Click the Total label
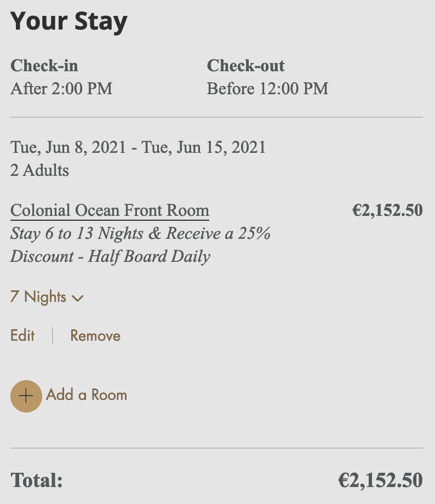The image size is (435, 504). pos(37,480)
